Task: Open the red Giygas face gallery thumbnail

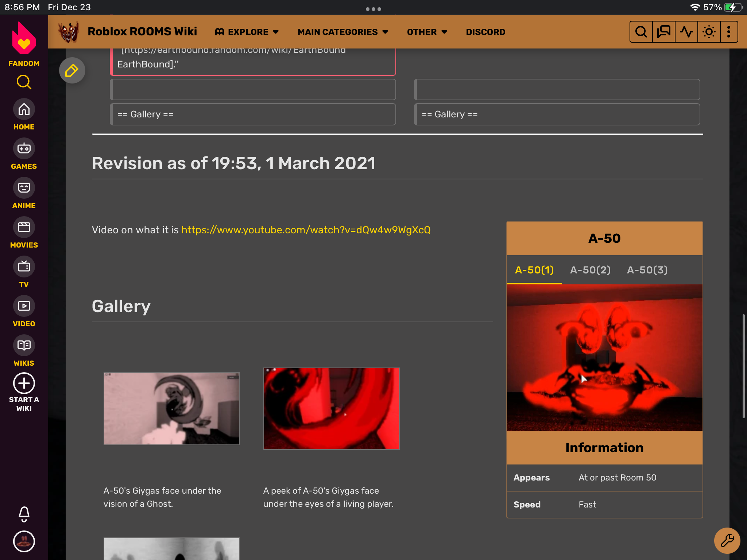Action: (x=331, y=409)
